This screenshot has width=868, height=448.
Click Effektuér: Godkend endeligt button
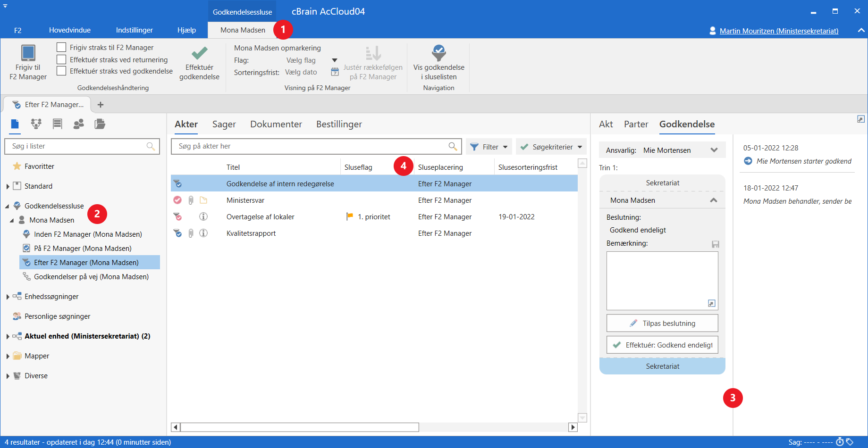click(662, 345)
